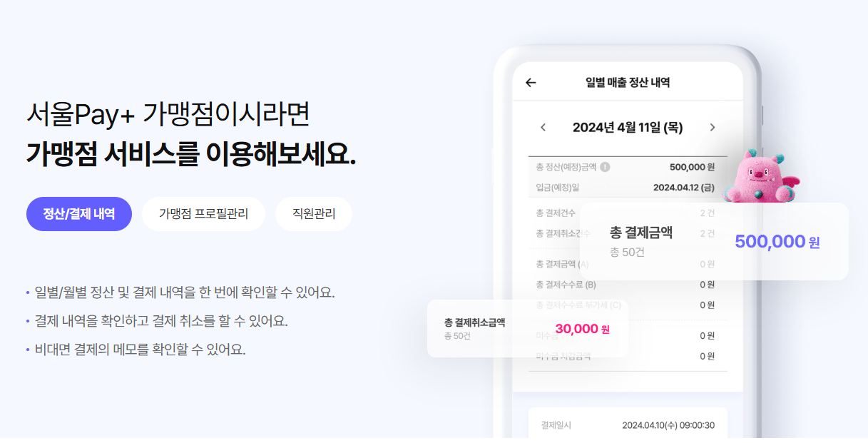
Task: Click the right chevron to view next day
Action: 712,128
